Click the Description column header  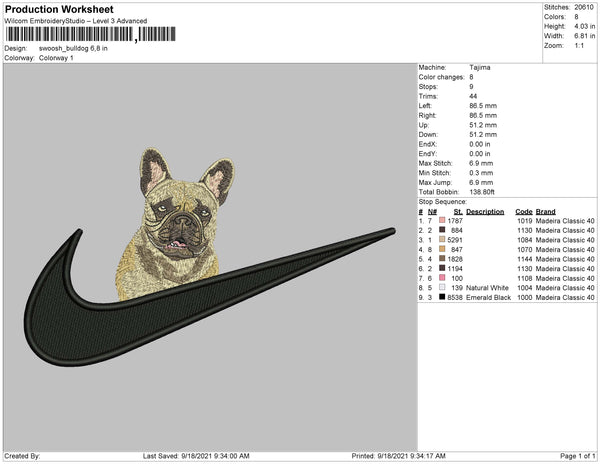(x=485, y=212)
